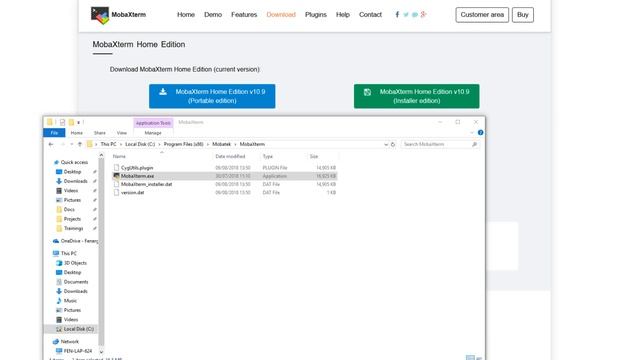Sort files by the Name column
The width and height of the screenshot is (640, 360).
119,156
